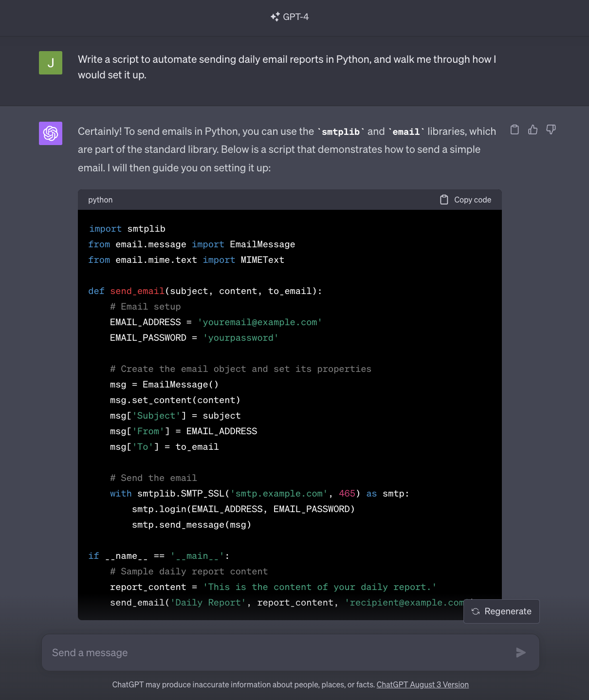Click the GPT-4 sparkle model icon
The height and width of the screenshot is (700, 589).
275,17
